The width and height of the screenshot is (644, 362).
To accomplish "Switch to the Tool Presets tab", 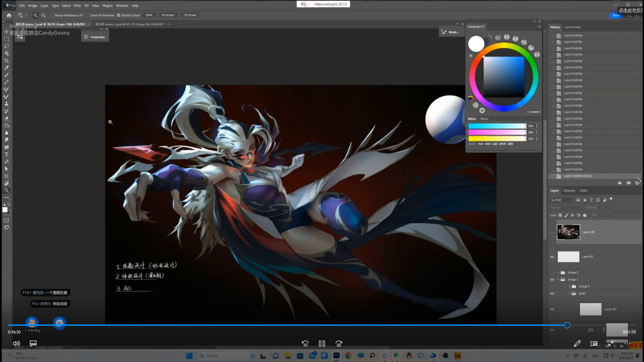I will (x=573, y=27).
